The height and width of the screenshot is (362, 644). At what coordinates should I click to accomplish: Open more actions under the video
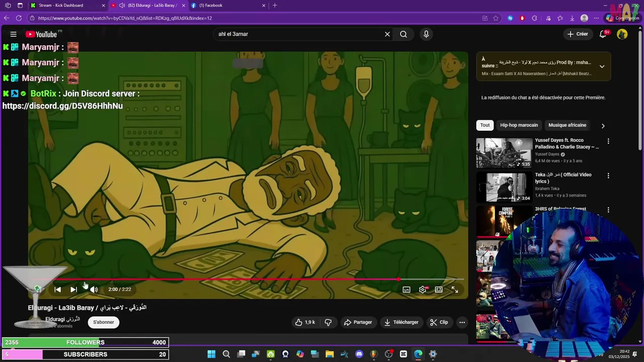[462, 322]
